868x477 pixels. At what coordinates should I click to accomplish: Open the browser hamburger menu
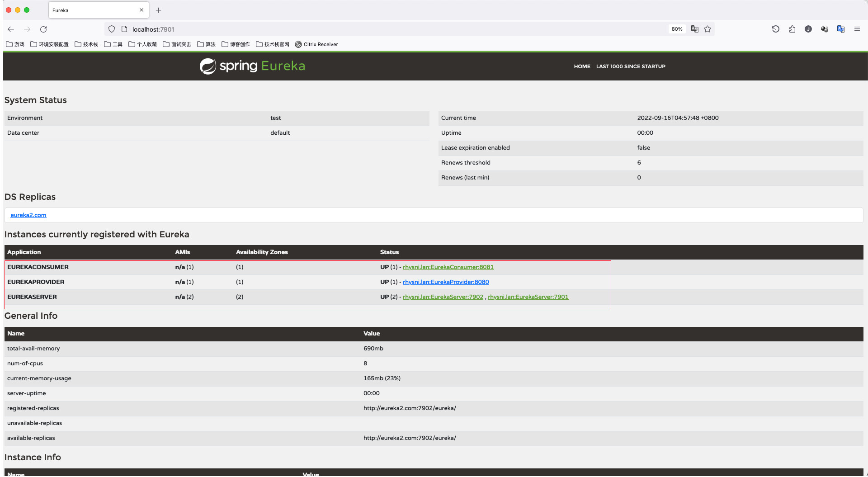coord(857,29)
